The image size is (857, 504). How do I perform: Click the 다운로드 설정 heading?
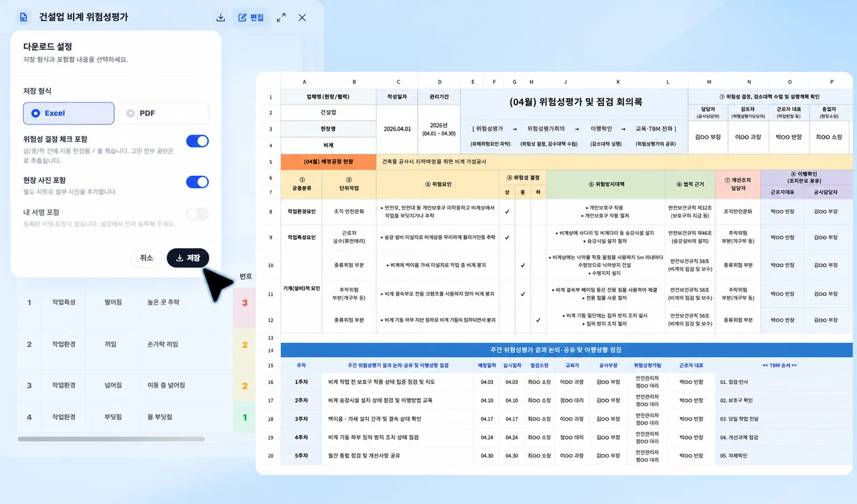[x=48, y=47]
